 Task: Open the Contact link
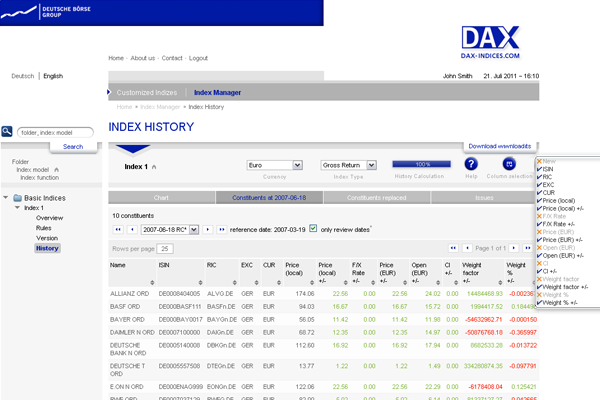[172, 58]
